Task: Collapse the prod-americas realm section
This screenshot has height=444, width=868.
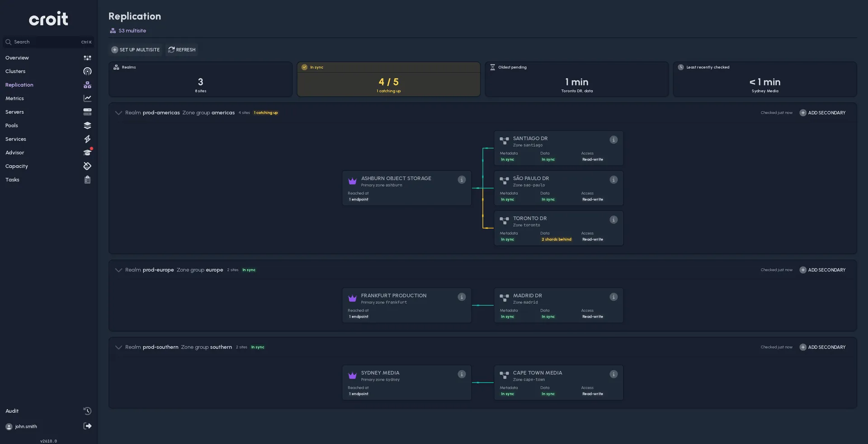Action: pyautogui.click(x=118, y=113)
